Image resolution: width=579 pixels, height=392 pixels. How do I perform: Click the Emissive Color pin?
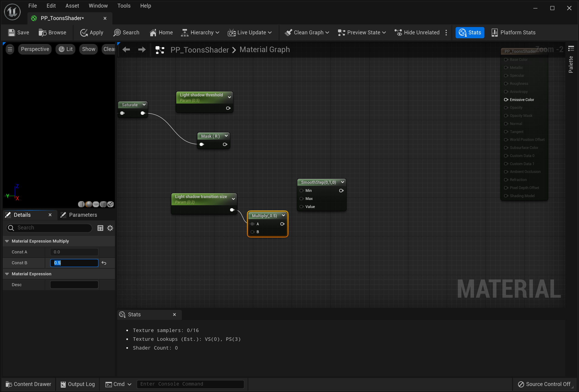click(x=506, y=100)
